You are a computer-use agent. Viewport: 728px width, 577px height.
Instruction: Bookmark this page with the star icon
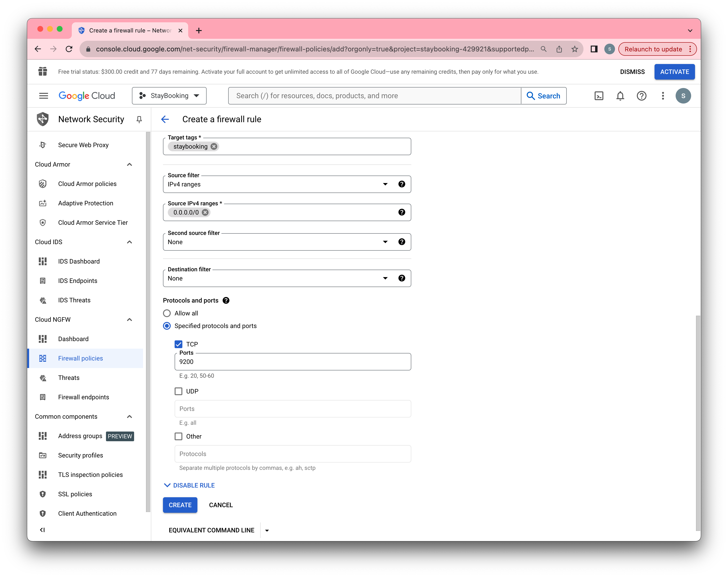[574, 49]
